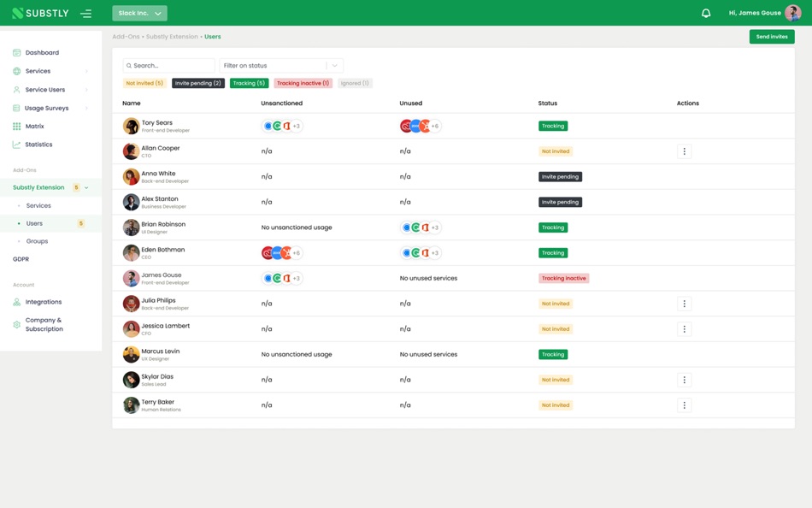Expand the Usage Surveys sidebar chevron
The image size is (812, 508).
pos(86,108)
